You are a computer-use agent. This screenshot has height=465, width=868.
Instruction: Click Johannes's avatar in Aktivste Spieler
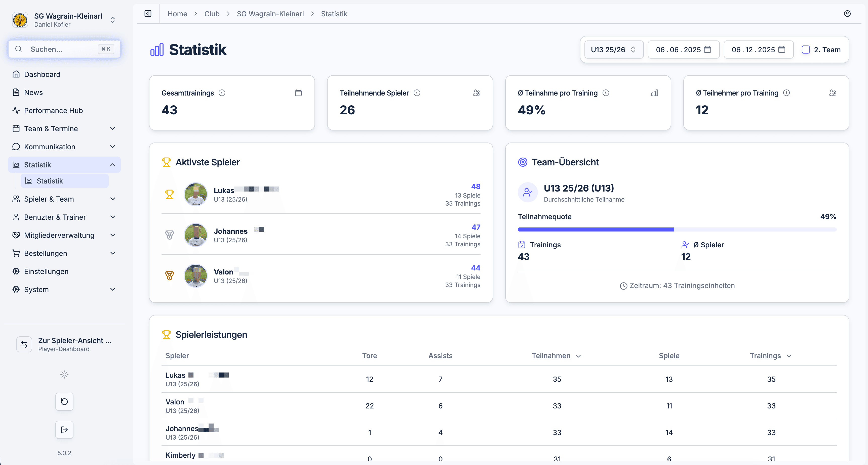(196, 235)
